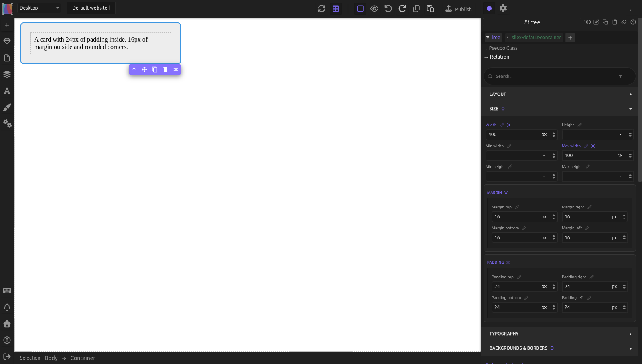This screenshot has height=364, width=642.
Task: Click the keyboard shortcuts icon
Action: click(x=7, y=291)
